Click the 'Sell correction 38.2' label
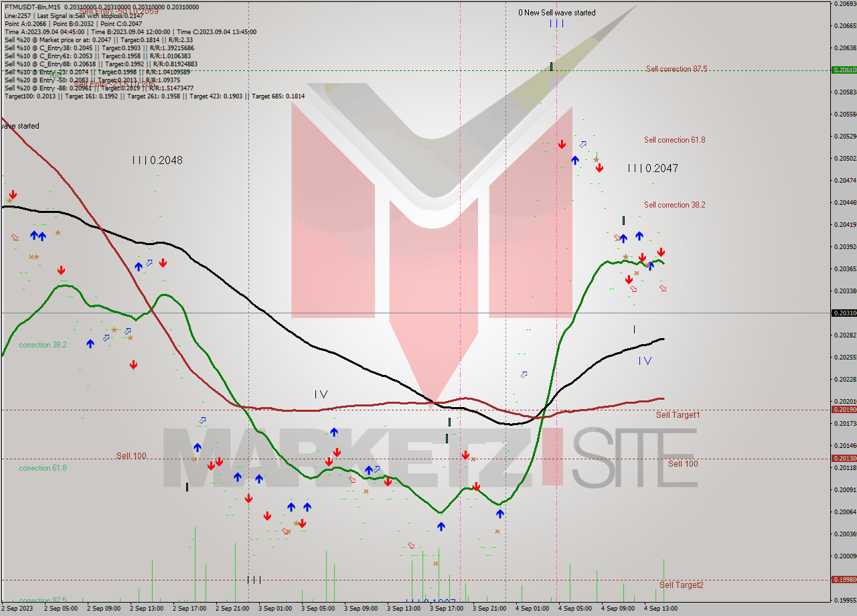The image size is (857, 616). click(x=674, y=205)
